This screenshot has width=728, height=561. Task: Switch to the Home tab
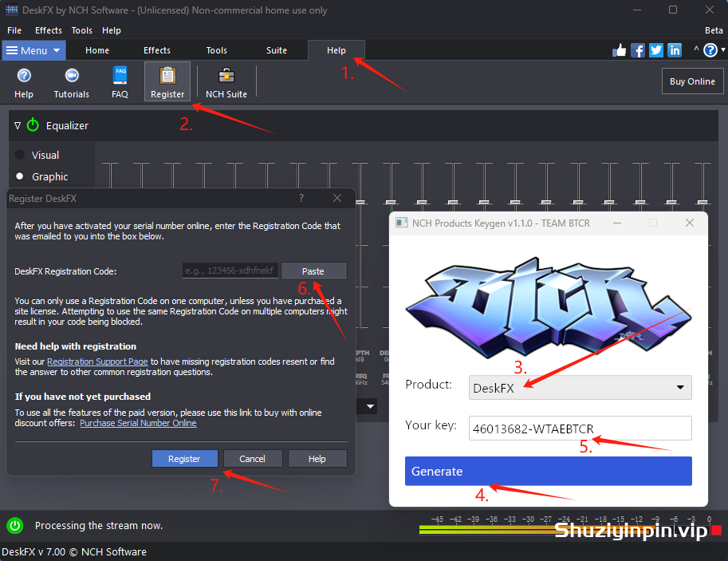click(97, 50)
